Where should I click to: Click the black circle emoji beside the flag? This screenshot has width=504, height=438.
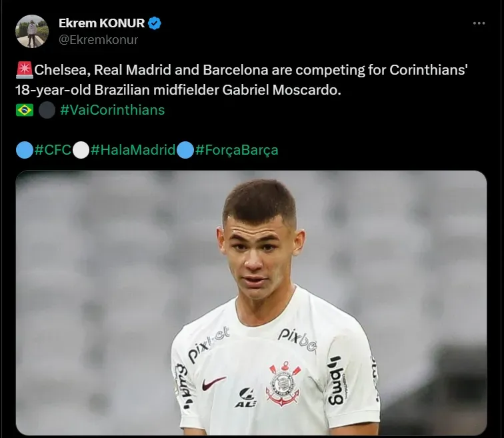pos(47,110)
